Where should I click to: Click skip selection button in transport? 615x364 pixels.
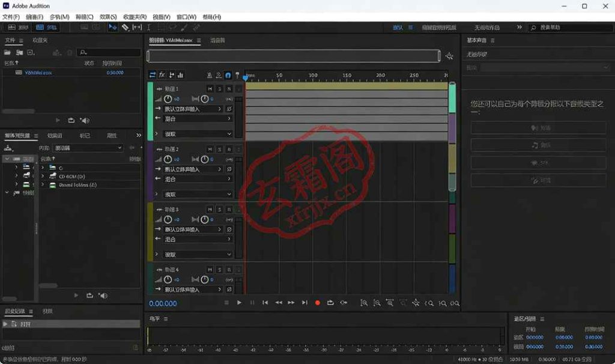pyautogui.click(x=344, y=302)
